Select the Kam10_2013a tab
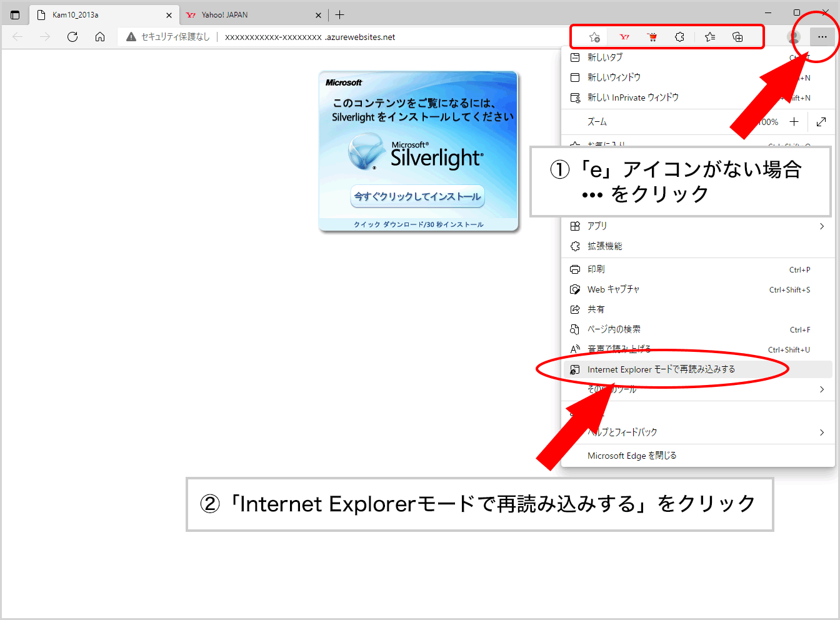The image size is (840, 620). 104,14
